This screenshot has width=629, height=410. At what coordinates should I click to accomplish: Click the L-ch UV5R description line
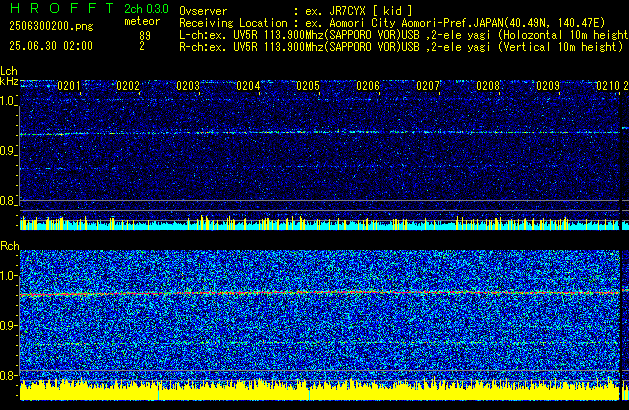tap(404, 35)
